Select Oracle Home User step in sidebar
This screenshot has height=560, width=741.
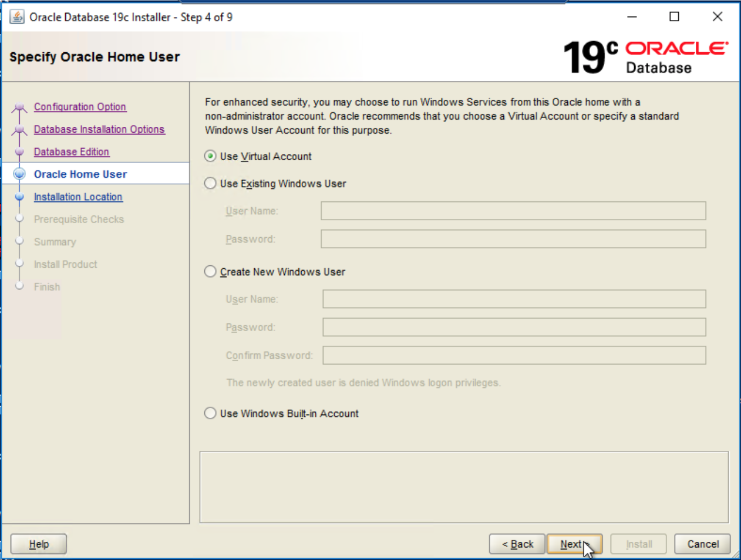[80, 174]
